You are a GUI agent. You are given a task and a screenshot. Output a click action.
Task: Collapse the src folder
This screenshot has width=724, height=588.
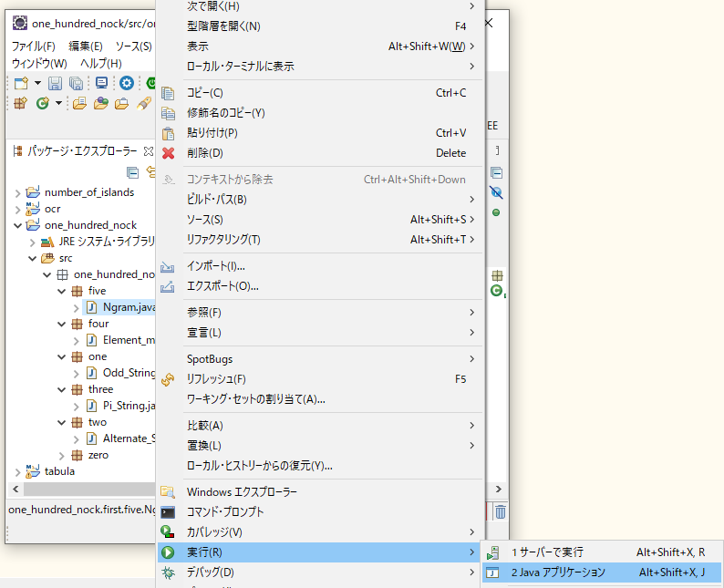click(x=32, y=258)
